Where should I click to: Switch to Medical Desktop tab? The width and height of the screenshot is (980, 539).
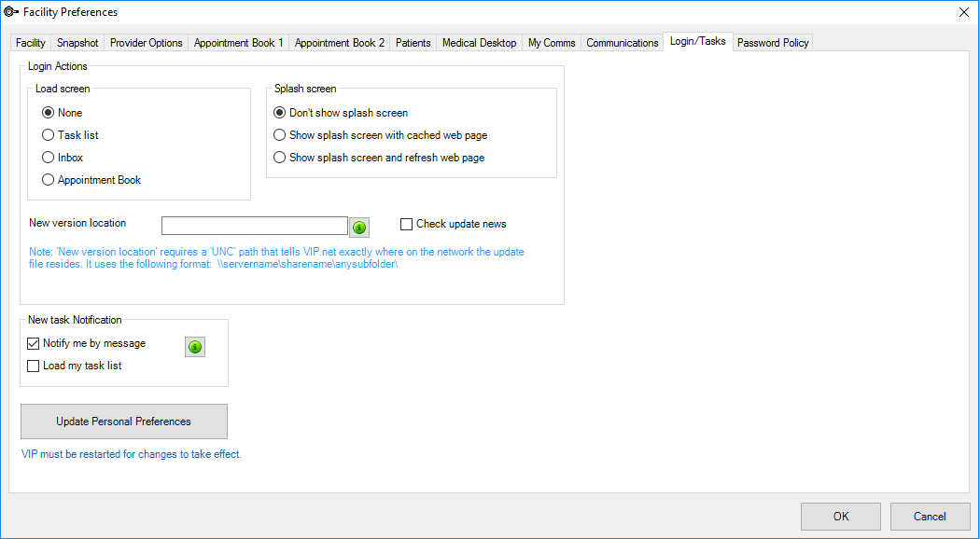coord(480,43)
